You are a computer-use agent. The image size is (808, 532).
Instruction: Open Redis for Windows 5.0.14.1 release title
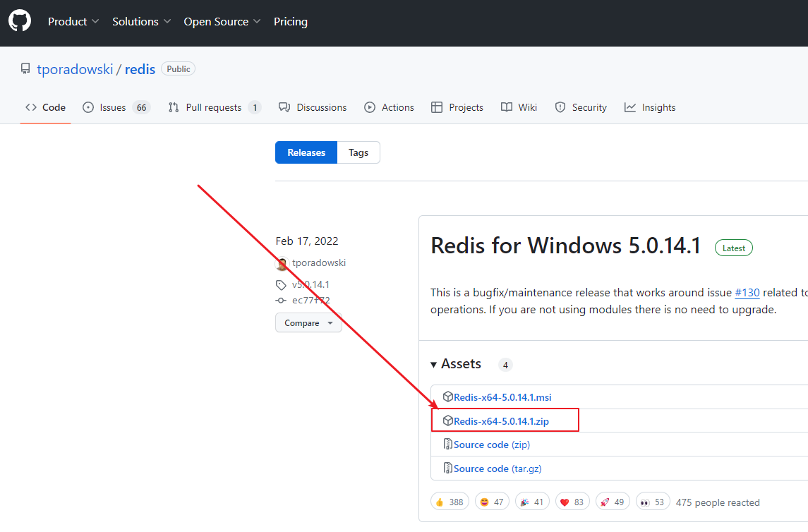point(566,246)
